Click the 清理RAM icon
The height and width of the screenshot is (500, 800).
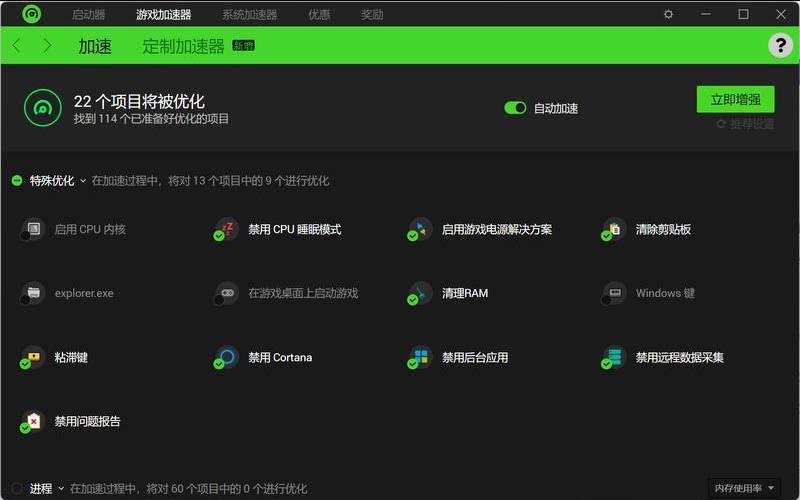pyautogui.click(x=419, y=293)
